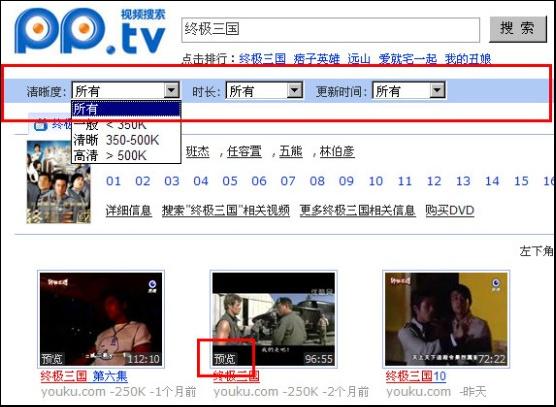
Task: Click the PP.tv logo
Action: pos(90,30)
